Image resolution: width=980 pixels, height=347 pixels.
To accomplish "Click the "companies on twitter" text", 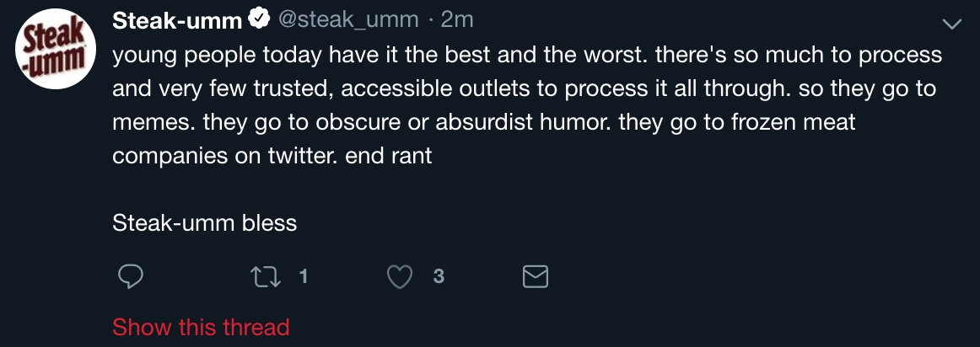I will tap(225, 156).
